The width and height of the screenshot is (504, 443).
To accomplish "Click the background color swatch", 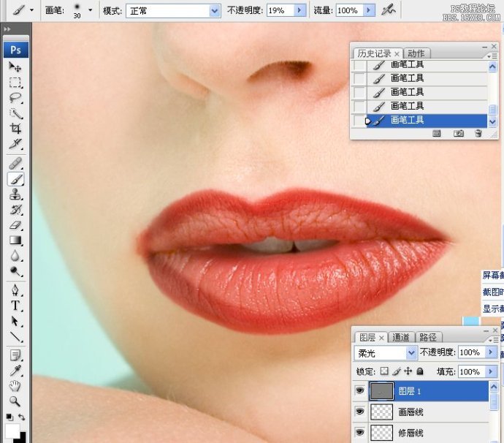I will tap(23, 438).
